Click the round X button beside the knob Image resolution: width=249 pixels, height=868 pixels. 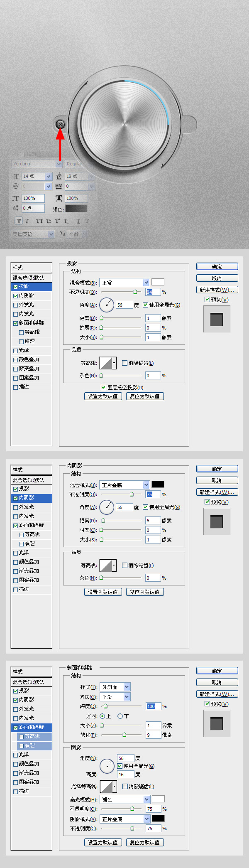click(60, 124)
